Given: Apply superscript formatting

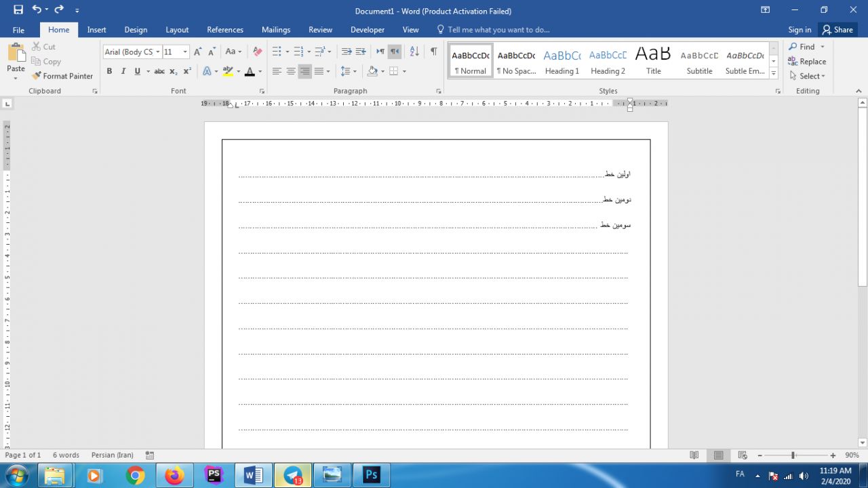Looking at the screenshot, I should (187, 71).
